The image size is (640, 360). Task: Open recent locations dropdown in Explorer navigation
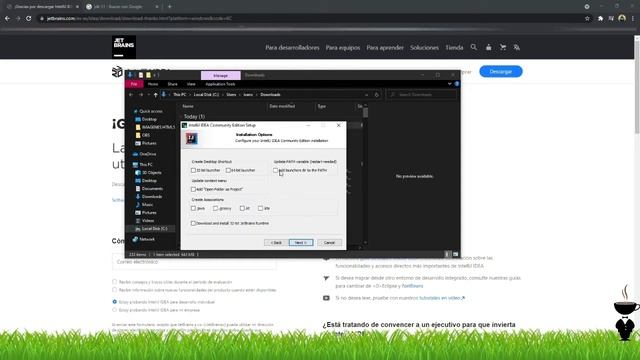pos(149,95)
